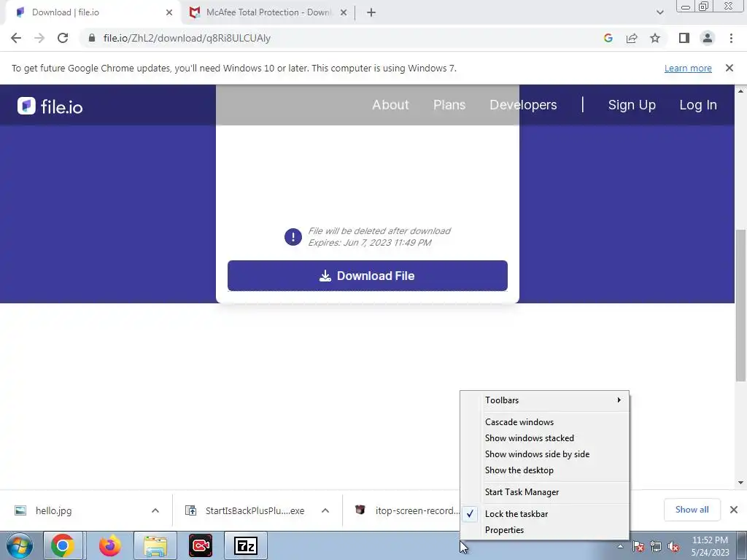Open the About page link

tap(391, 105)
